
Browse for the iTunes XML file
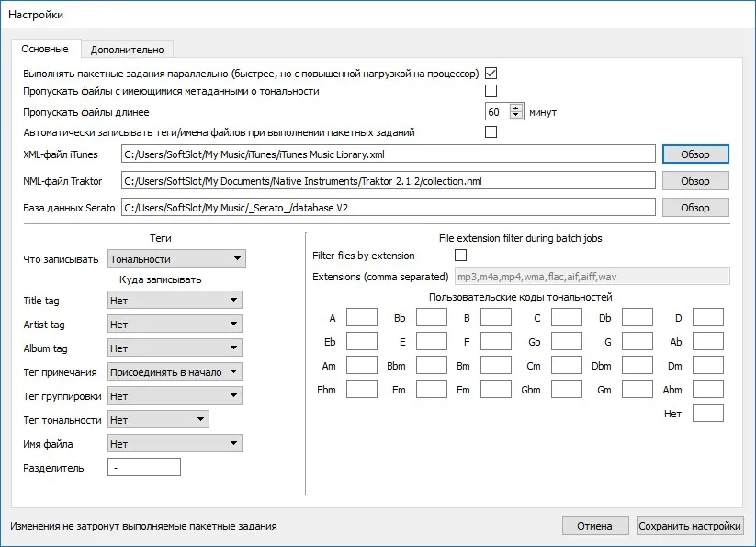point(695,154)
